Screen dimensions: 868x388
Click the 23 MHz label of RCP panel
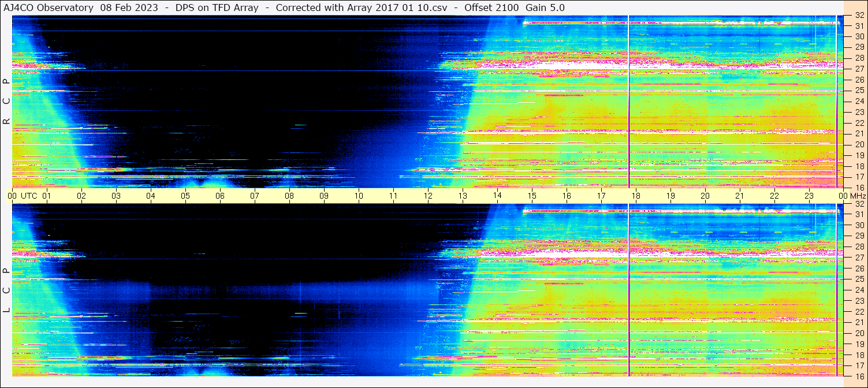click(859, 112)
